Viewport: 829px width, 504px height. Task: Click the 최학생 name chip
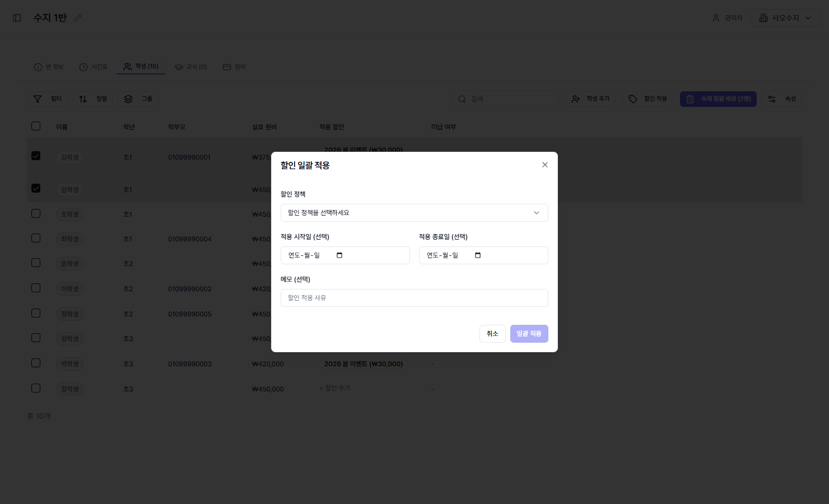(70, 239)
